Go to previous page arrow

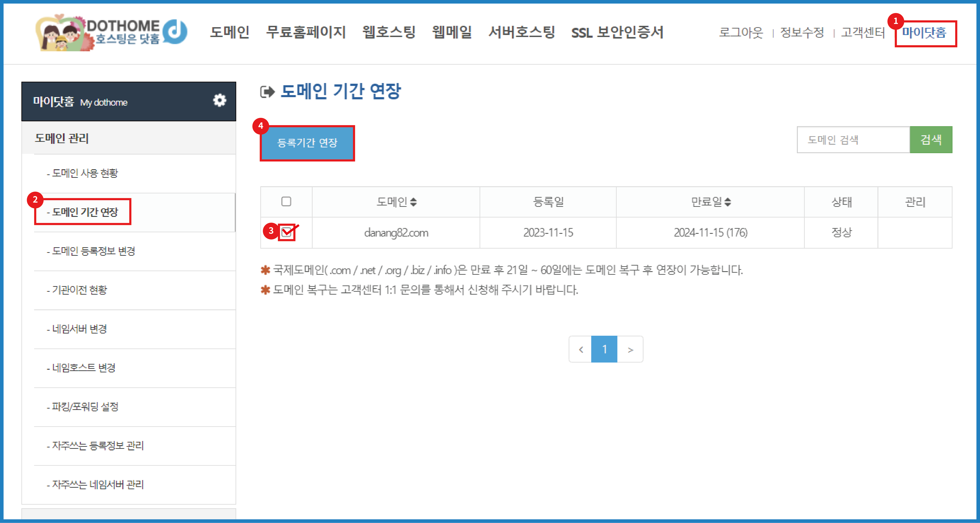[x=581, y=349]
